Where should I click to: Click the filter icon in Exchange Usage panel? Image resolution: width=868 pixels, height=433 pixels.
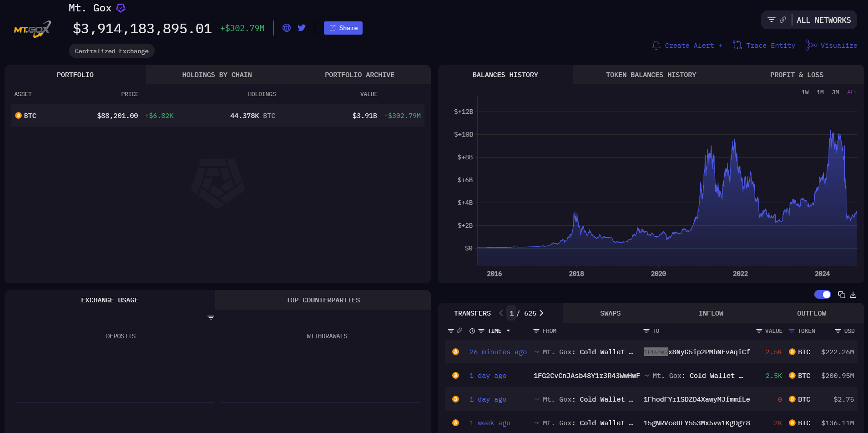pos(211,317)
